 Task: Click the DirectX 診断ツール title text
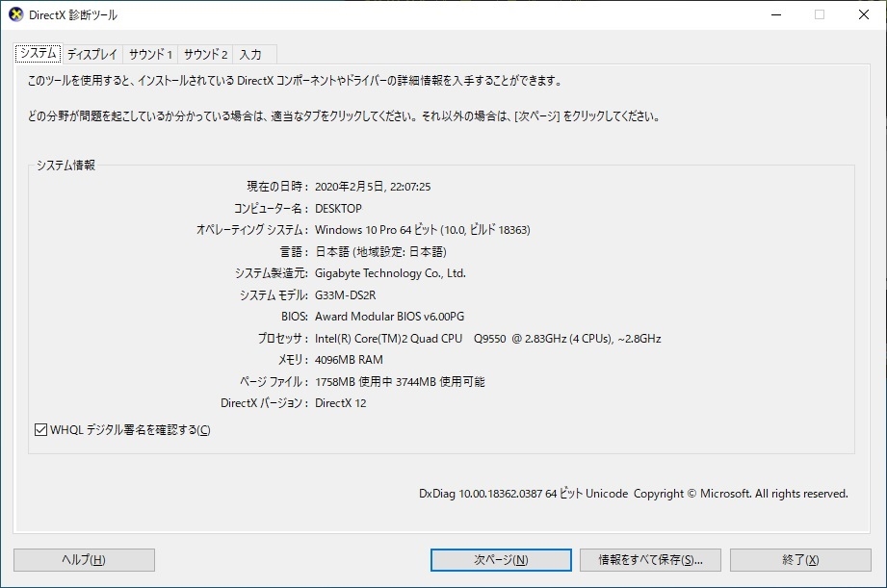[x=73, y=15]
